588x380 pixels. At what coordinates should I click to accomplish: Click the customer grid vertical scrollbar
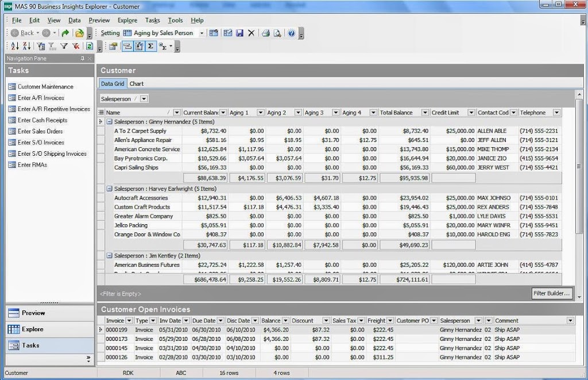pos(579,167)
